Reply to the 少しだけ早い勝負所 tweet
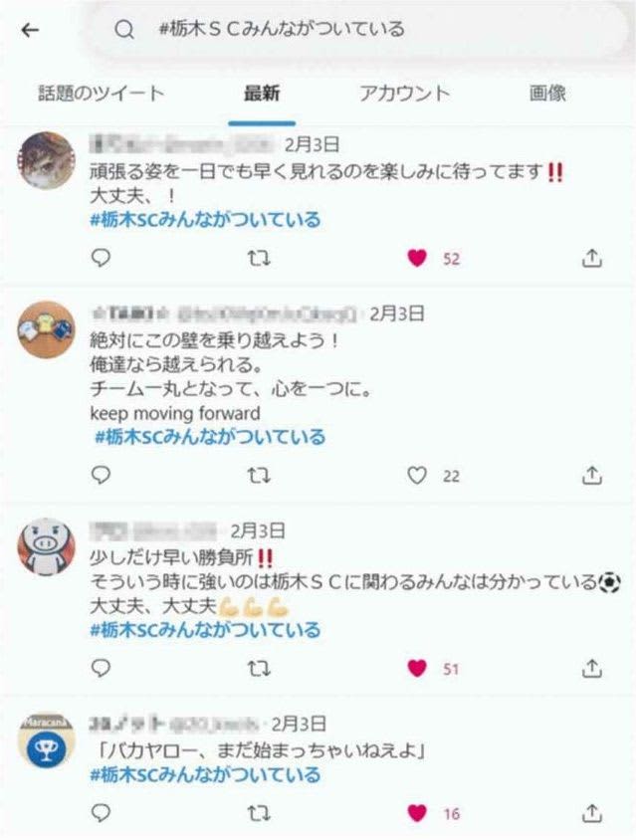The image size is (636, 840). tap(101, 668)
